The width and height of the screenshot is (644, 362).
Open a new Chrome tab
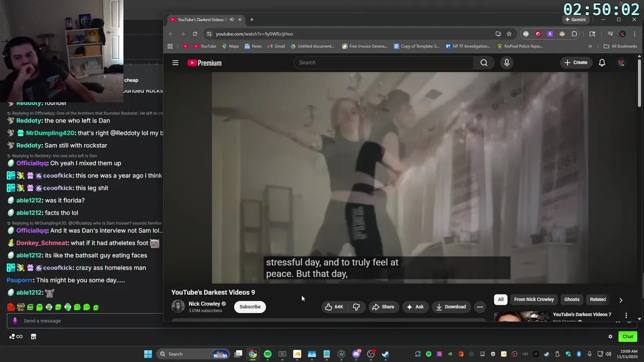pos(252,20)
